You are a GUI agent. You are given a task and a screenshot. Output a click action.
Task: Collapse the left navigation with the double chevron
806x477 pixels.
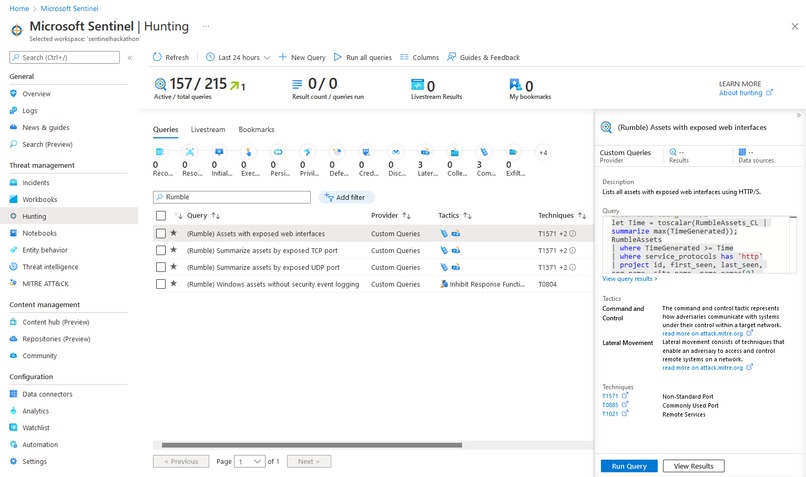(x=130, y=58)
